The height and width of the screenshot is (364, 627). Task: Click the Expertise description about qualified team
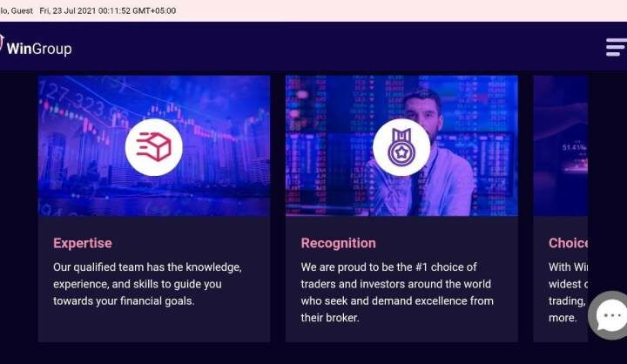point(147,284)
